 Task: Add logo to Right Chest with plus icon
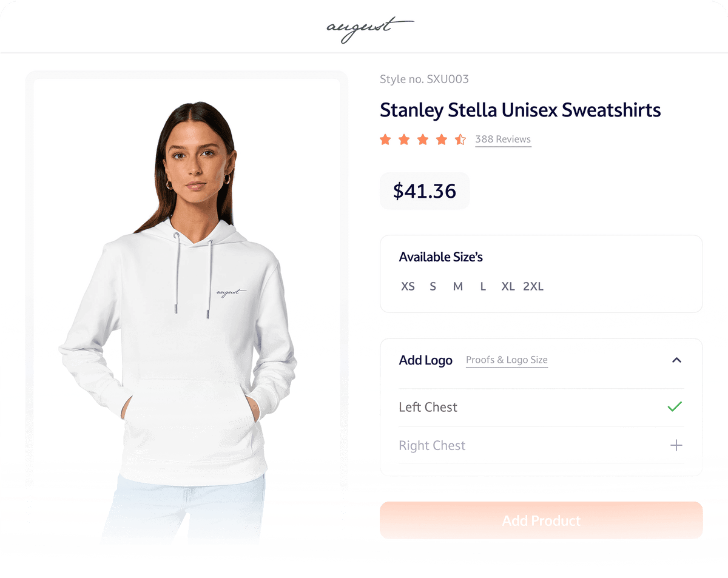coord(676,445)
